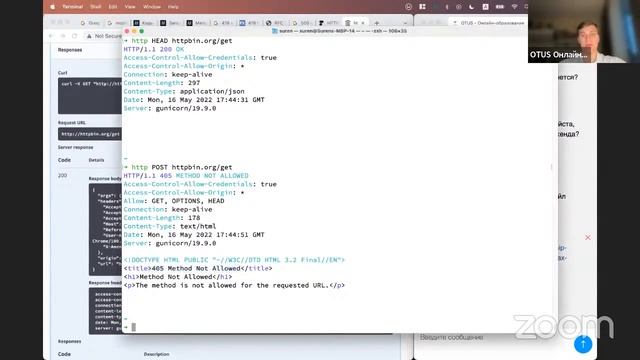This screenshot has width=640, height=360.
Task: Click the OTUS Онлайн video thumbnail
Action: (584, 31)
